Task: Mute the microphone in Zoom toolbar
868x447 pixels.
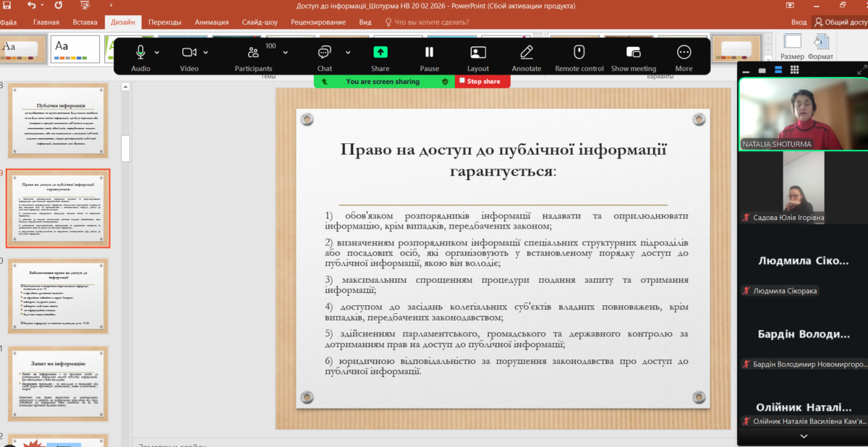Action: 140,52
